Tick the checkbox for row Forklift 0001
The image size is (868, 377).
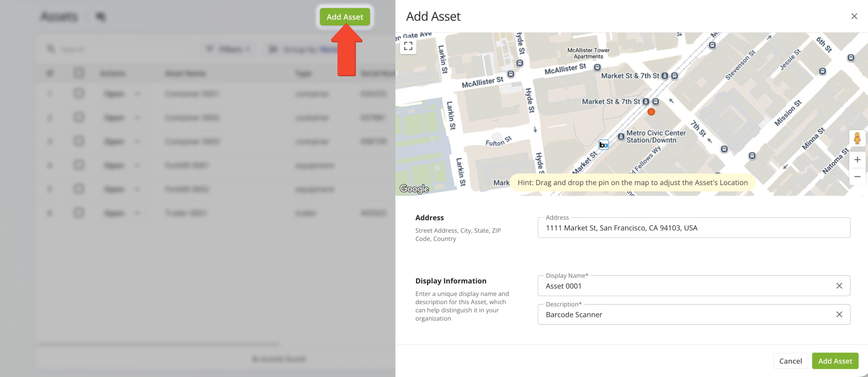[79, 165]
